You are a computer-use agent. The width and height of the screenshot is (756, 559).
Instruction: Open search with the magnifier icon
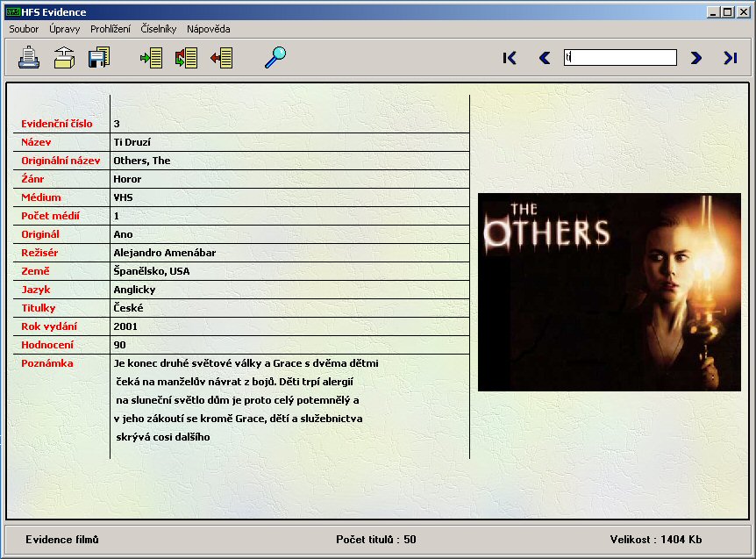click(x=275, y=57)
